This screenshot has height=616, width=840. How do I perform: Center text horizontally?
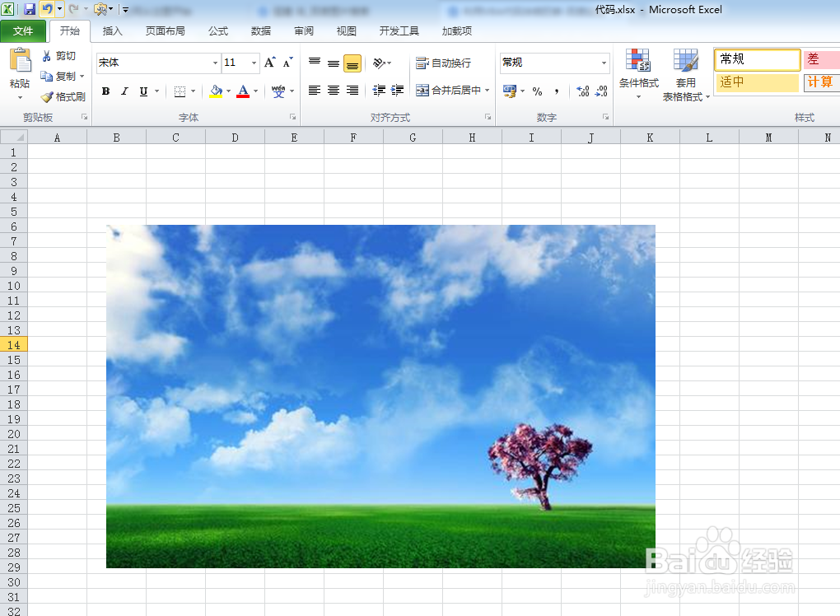click(334, 91)
